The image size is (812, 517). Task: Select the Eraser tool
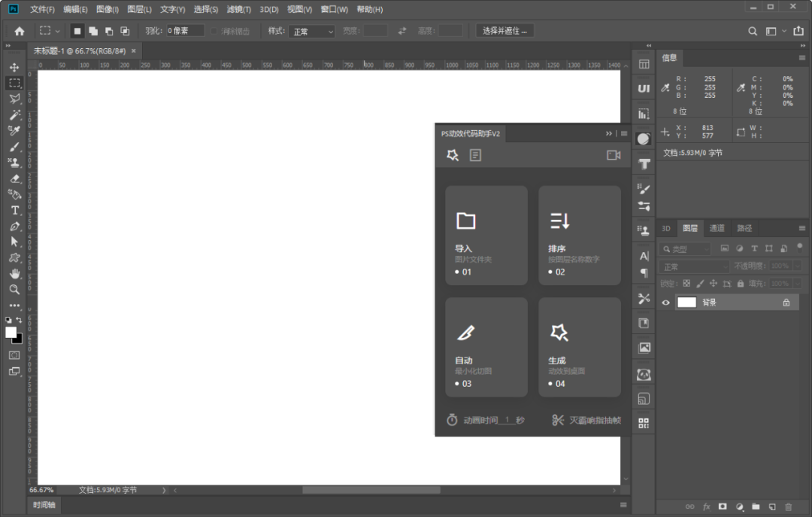click(14, 178)
